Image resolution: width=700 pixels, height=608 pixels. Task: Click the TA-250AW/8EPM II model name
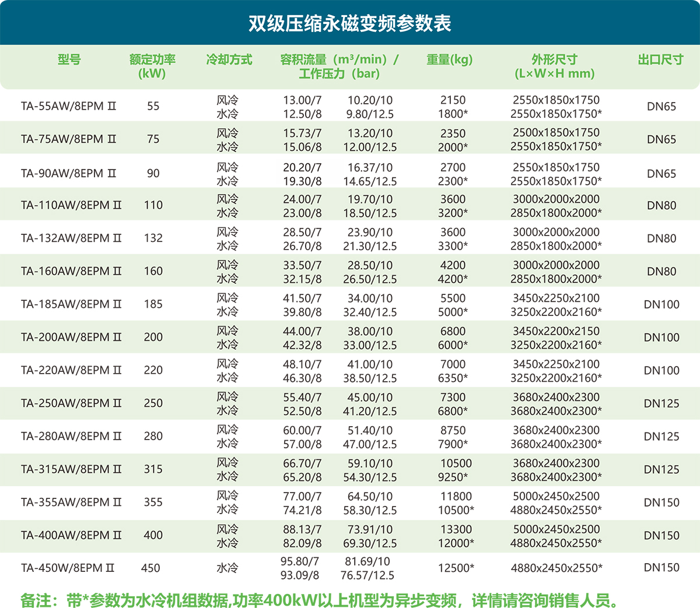tap(71, 403)
